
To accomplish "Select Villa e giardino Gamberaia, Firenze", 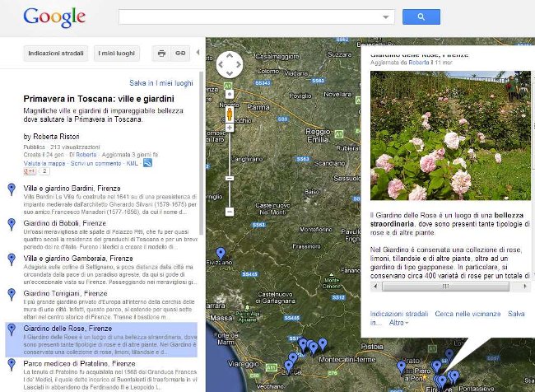I will (x=78, y=259).
